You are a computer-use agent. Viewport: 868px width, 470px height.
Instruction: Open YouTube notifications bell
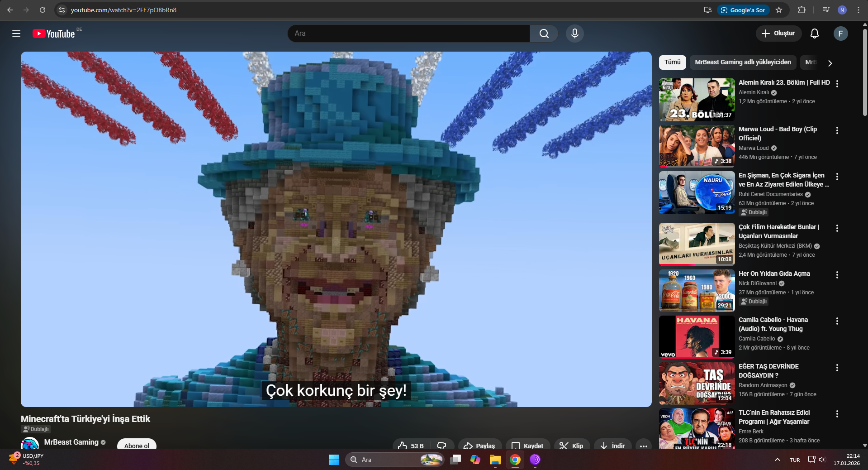click(814, 34)
